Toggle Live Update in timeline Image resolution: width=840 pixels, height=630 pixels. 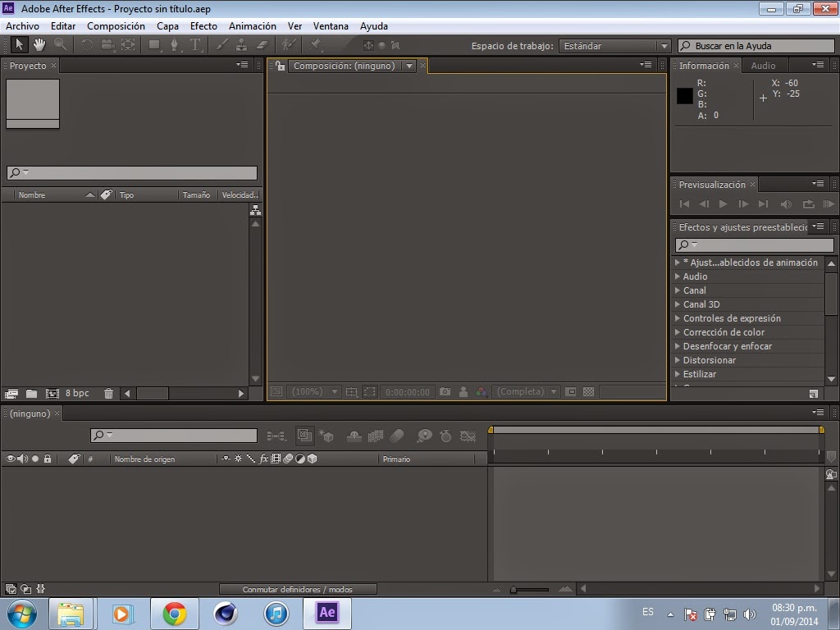click(304, 436)
